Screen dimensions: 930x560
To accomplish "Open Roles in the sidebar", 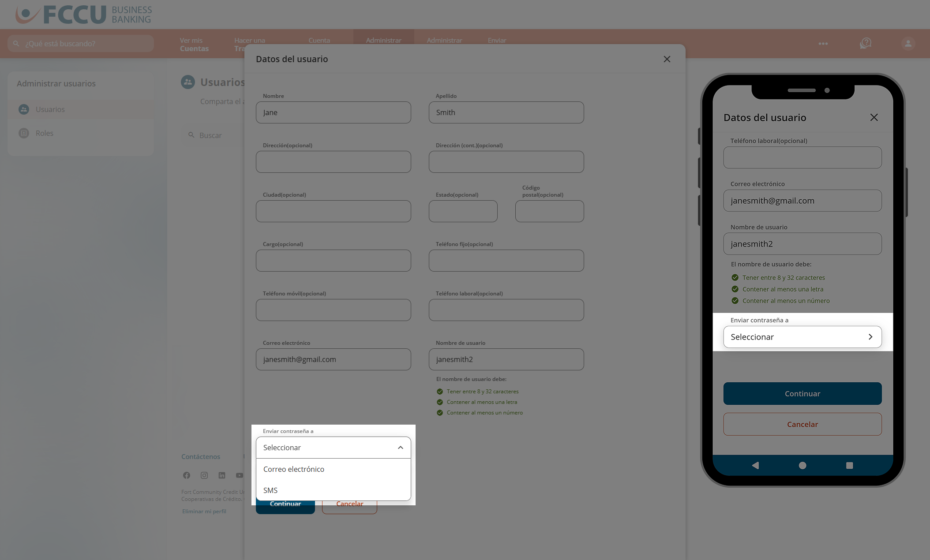I will [x=44, y=133].
